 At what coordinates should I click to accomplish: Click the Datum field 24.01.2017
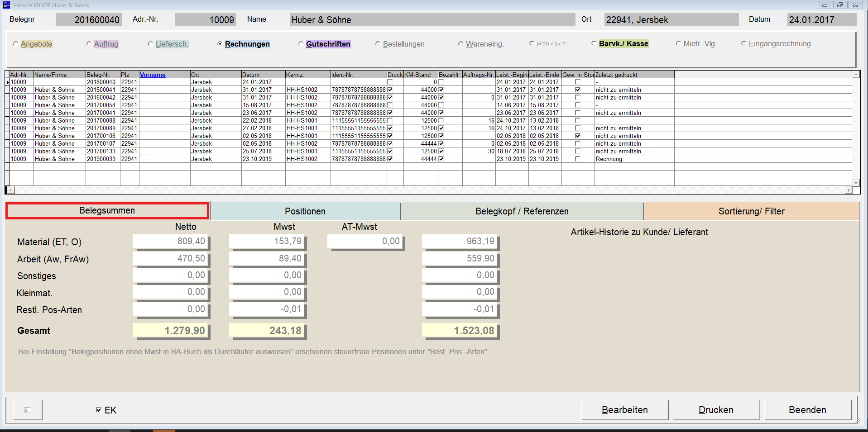[822, 19]
